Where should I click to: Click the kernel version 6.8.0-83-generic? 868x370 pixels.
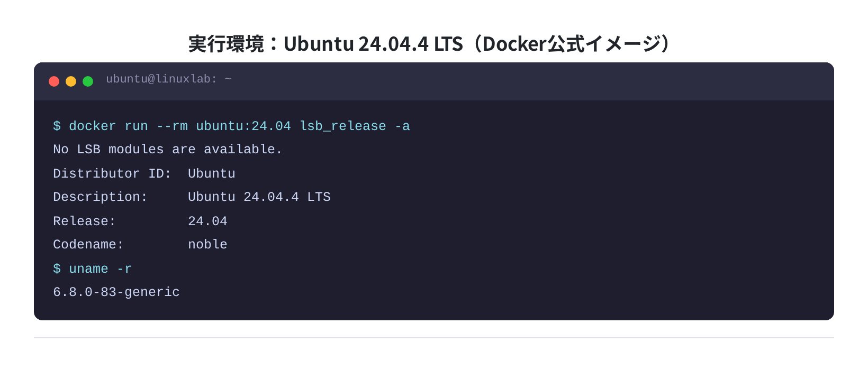click(116, 292)
